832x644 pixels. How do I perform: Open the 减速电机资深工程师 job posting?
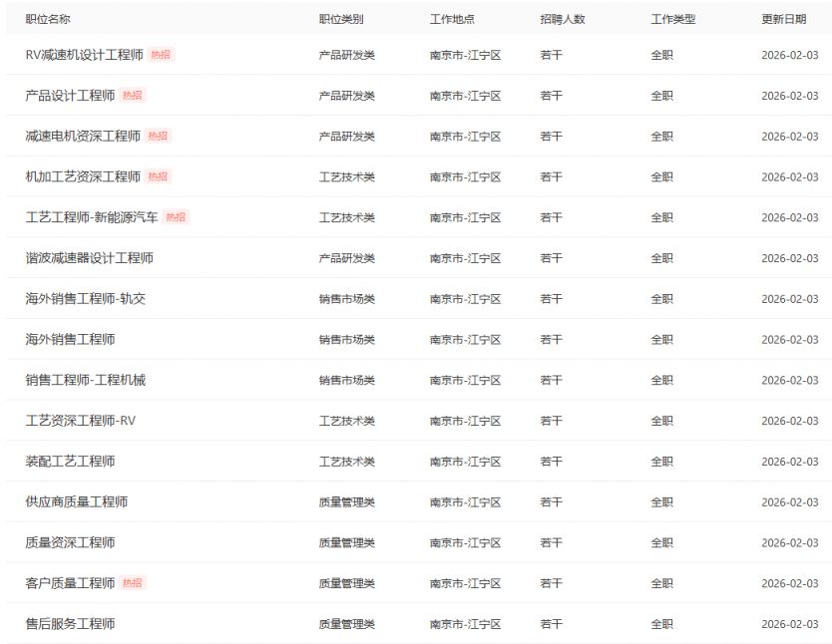[x=83, y=137]
